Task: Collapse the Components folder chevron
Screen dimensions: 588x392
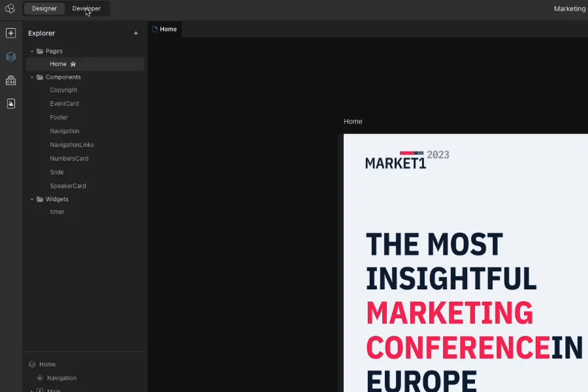Action: pyautogui.click(x=32, y=77)
